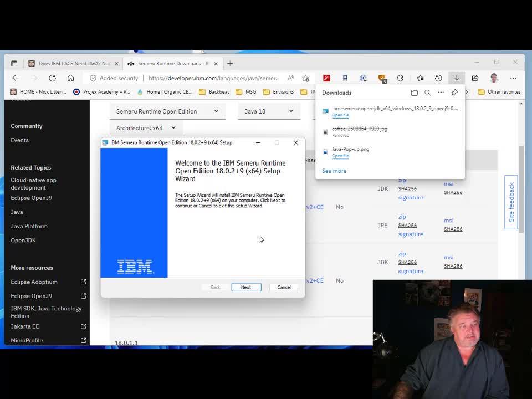Open Java Platform related topic
Screen dimensions: 532x399
pyautogui.click(x=29, y=226)
